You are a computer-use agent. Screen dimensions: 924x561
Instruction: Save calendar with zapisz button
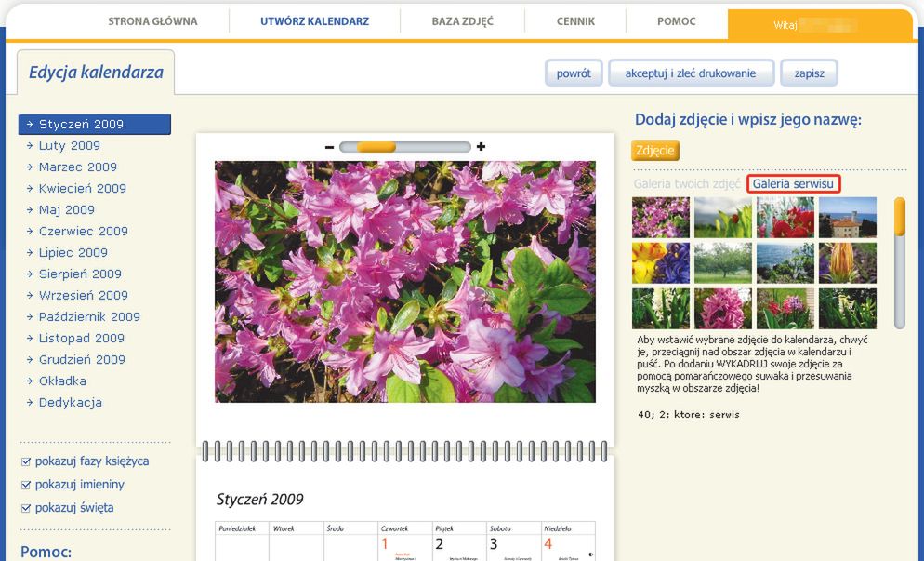(809, 73)
